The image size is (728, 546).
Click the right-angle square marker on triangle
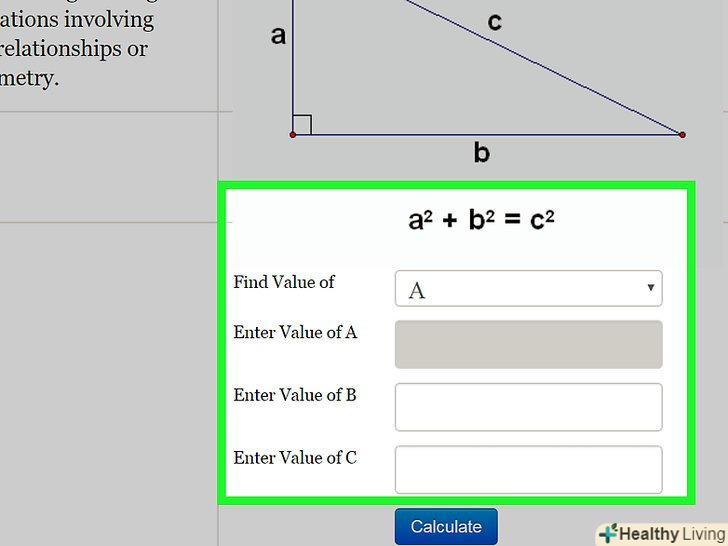pyautogui.click(x=303, y=124)
